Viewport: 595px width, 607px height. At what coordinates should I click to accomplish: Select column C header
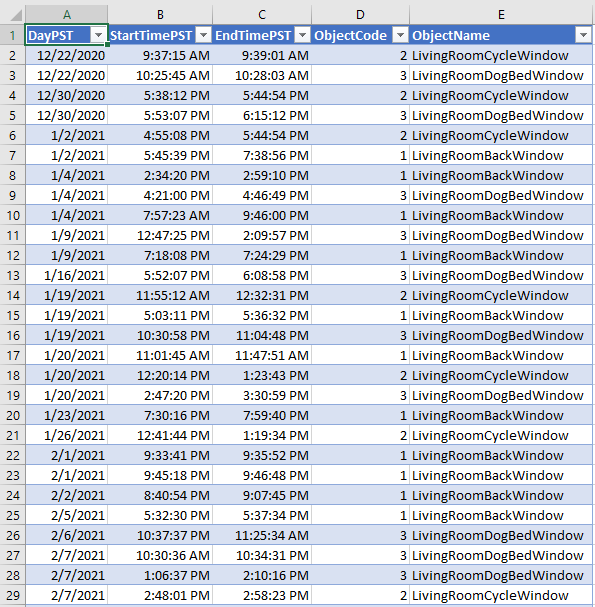click(262, 15)
